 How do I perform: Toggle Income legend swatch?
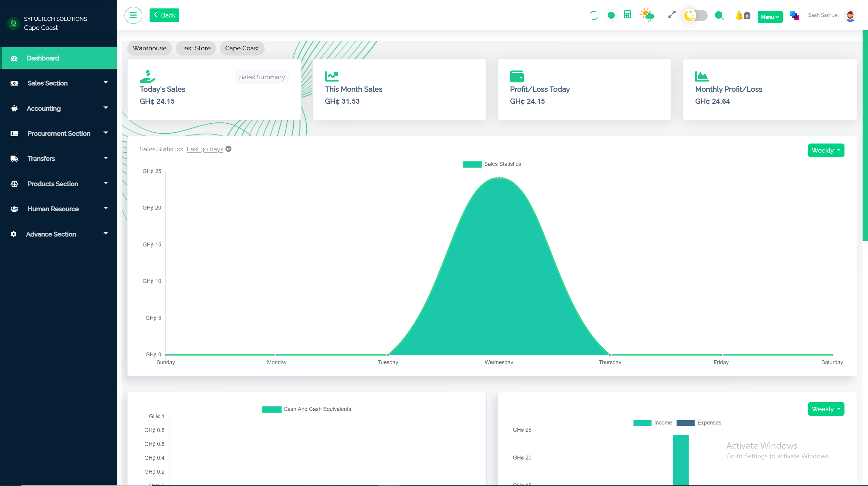tap(642, 423)
